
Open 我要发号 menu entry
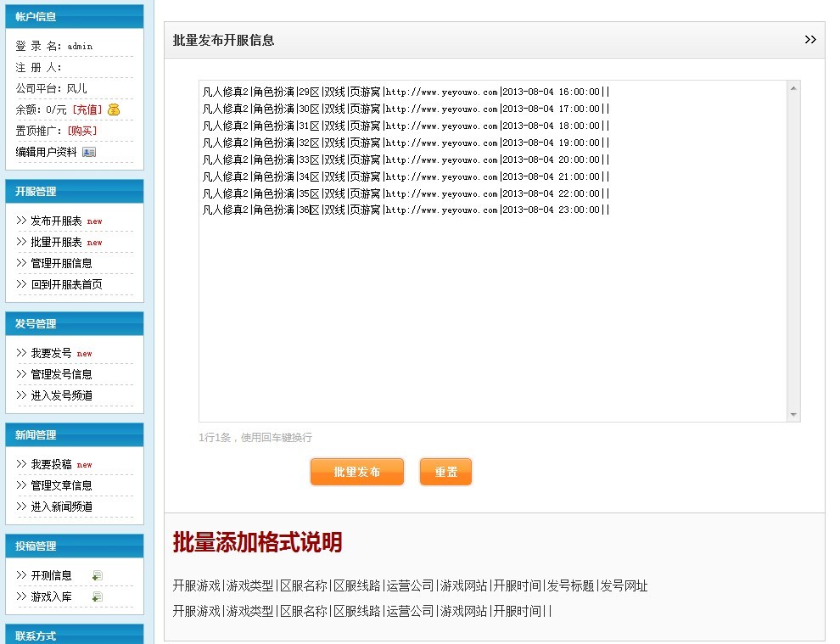point(52,353)
